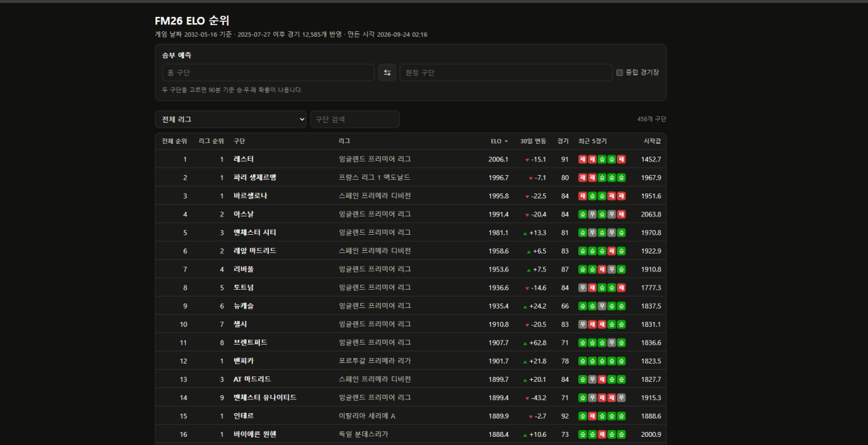
Task: Select the AT 마드리드 team name
Action: (252, 379)
